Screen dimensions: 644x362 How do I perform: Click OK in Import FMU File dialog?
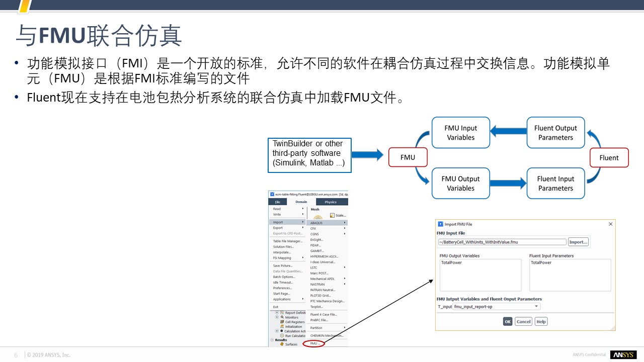(x=508, y=321)
